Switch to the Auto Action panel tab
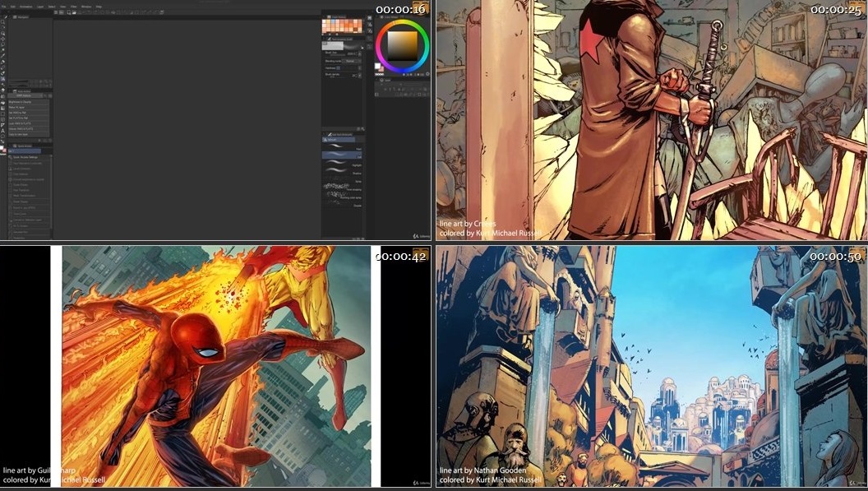Screen dimensions: 868x491 click(23, 91)
